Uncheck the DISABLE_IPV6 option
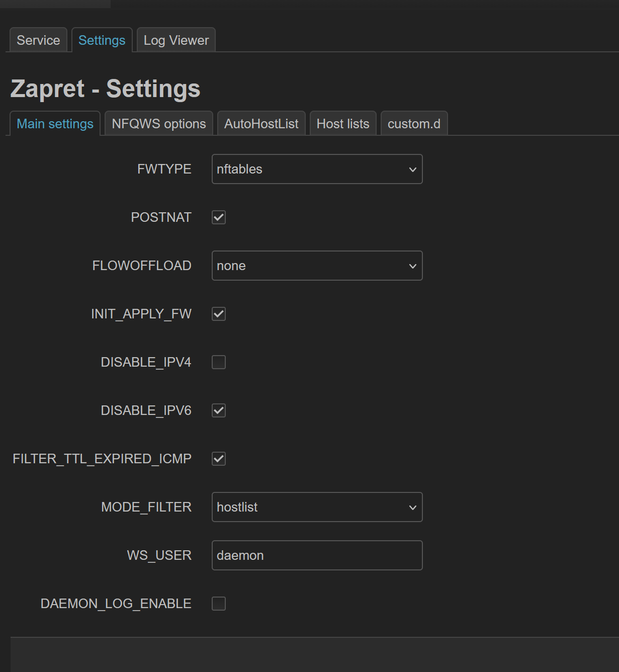The width and height of the screenshot is (619, 672). [219, 410]
